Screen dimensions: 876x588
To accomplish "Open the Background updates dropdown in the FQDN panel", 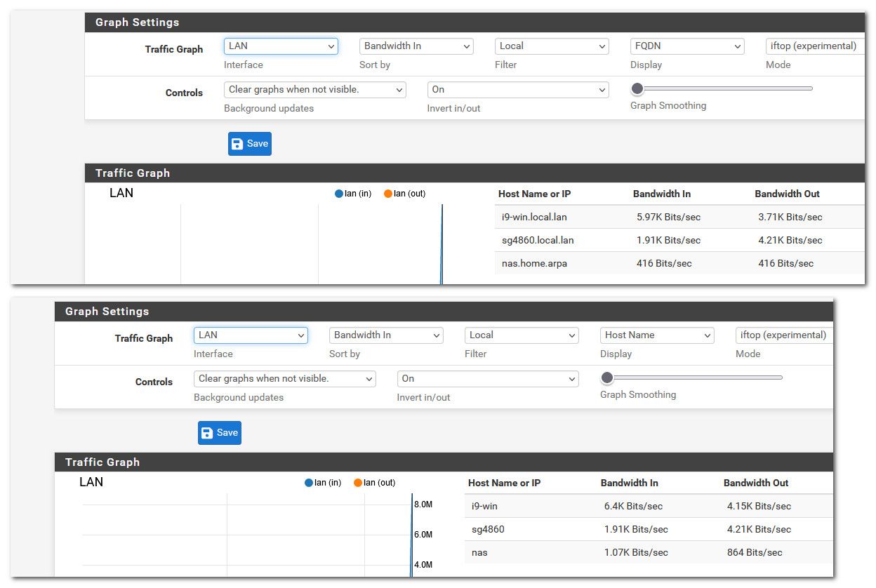I will point(315,90).
